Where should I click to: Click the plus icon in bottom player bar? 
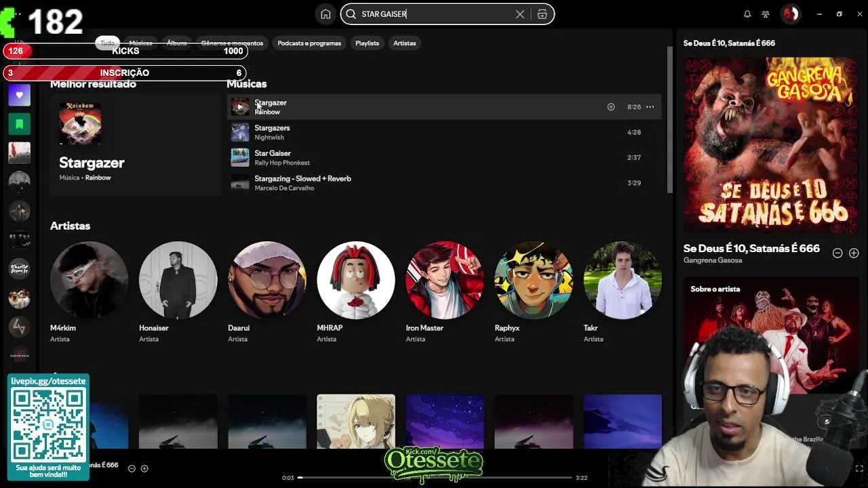pos(144,468)
